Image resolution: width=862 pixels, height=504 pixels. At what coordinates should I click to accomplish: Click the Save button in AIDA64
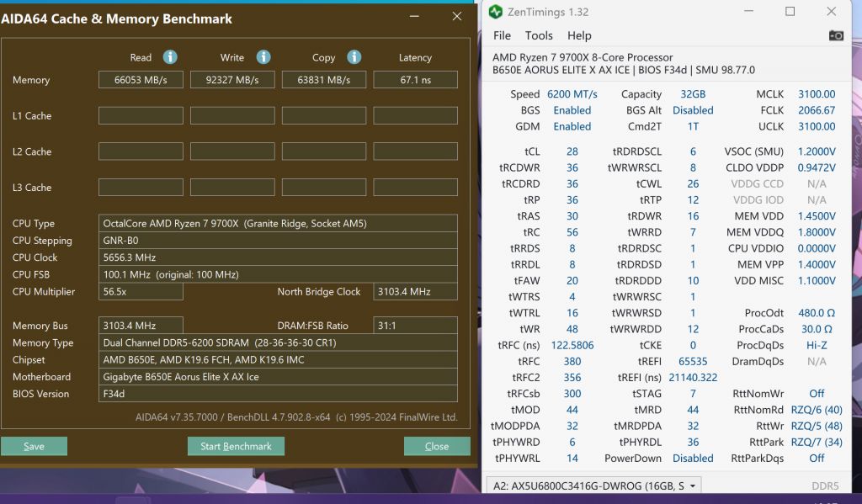(x=34, y=446)
